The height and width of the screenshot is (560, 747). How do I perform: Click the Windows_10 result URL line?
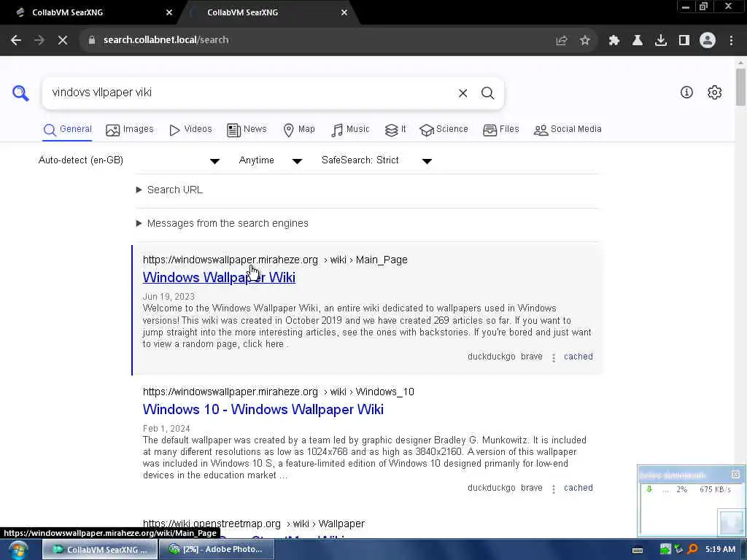point(279,392)
